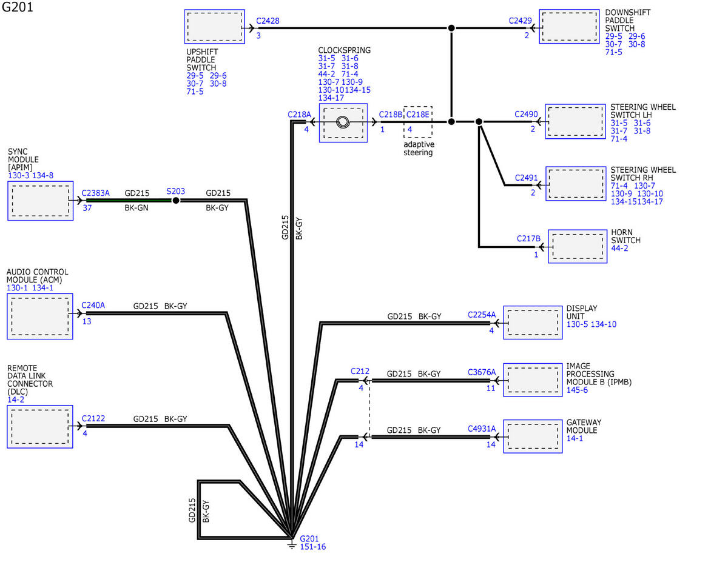This screenshot has height=562, width=728.
Task: Click the Remote Data Link Connector box
Action: point(40,427)
